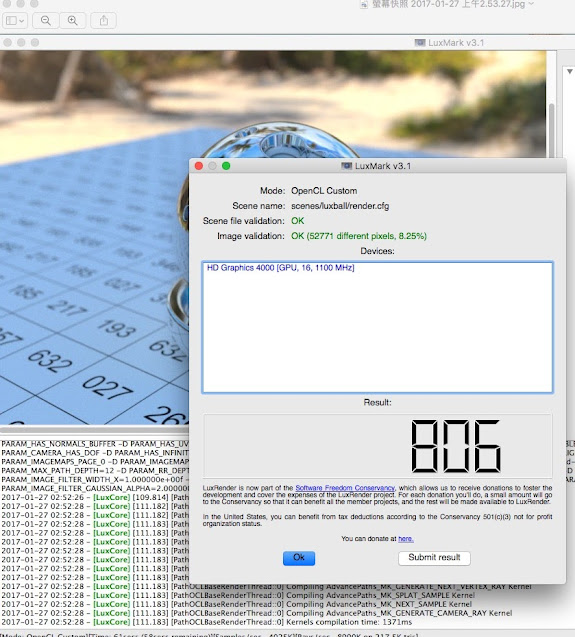The image size is (575, 637).
Task: Click the MK_SPLAT_SAMPLE Kernel log line
Action: 238,595
